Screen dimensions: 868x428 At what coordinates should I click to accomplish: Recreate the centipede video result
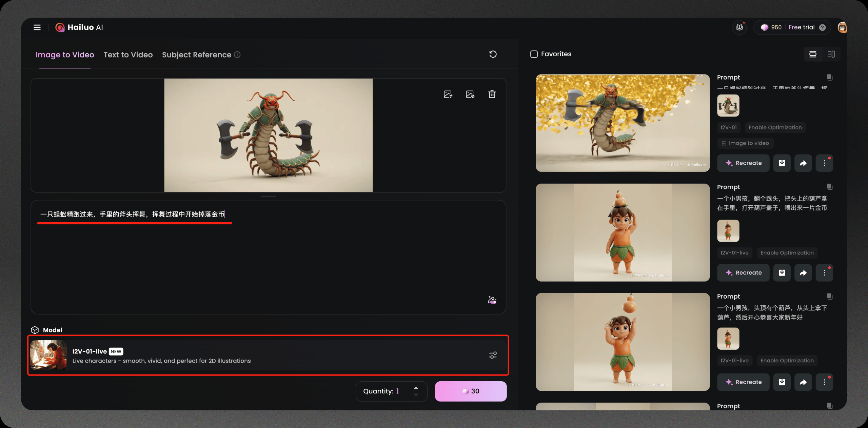(x=743, y=163)
